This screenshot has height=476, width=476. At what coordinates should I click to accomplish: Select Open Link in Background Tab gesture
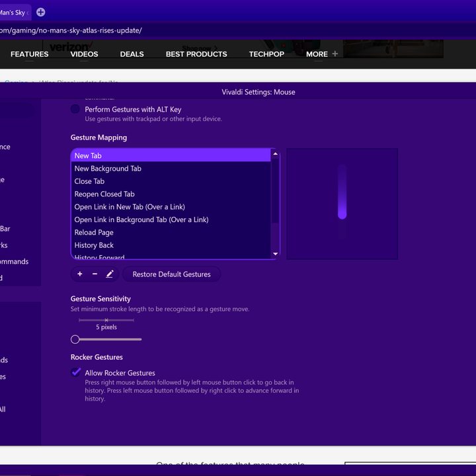pos(171,219)
